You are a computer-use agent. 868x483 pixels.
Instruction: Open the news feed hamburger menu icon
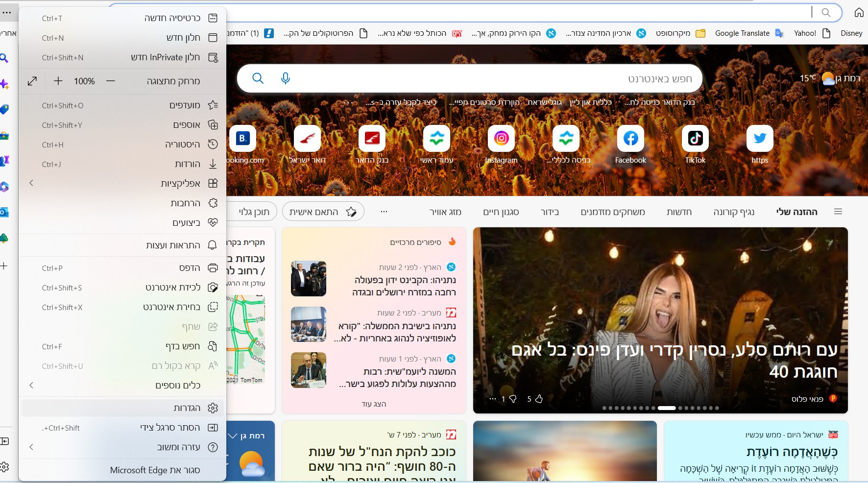point(838,212)
